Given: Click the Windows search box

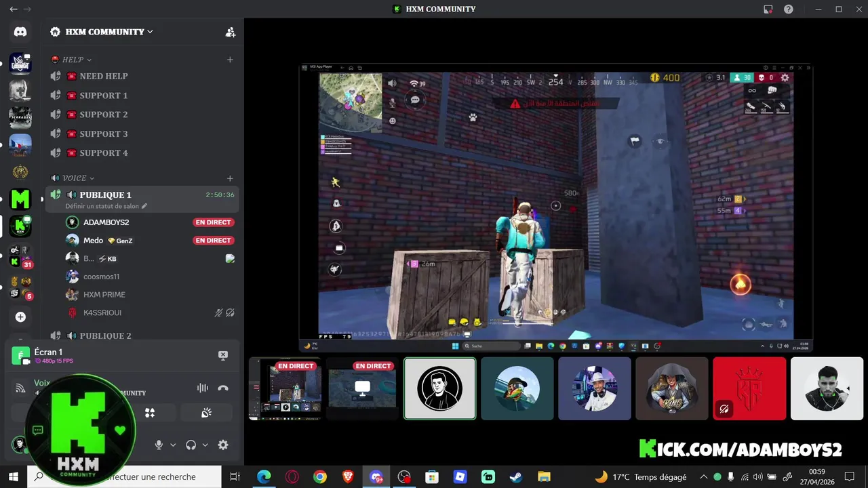Looking at the screenshot, I should [125, 477].
